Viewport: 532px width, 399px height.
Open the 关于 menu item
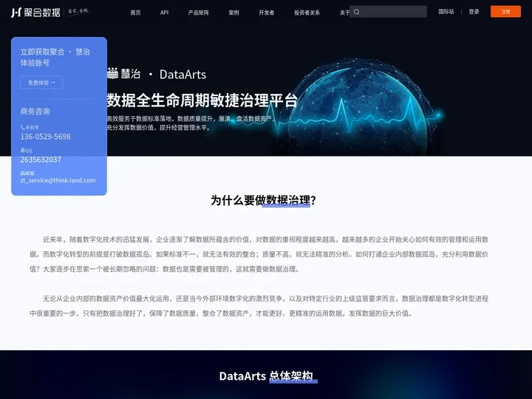(344, 13)
